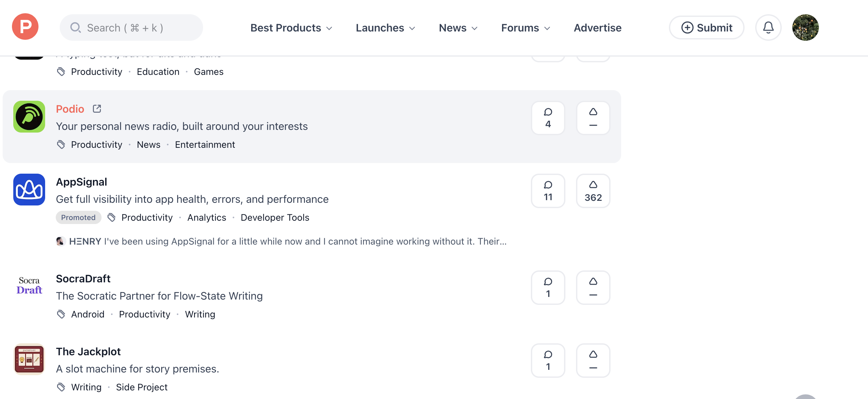
Task: Click AppSignal's tagline about app health
Action: [x=192, y=199]
